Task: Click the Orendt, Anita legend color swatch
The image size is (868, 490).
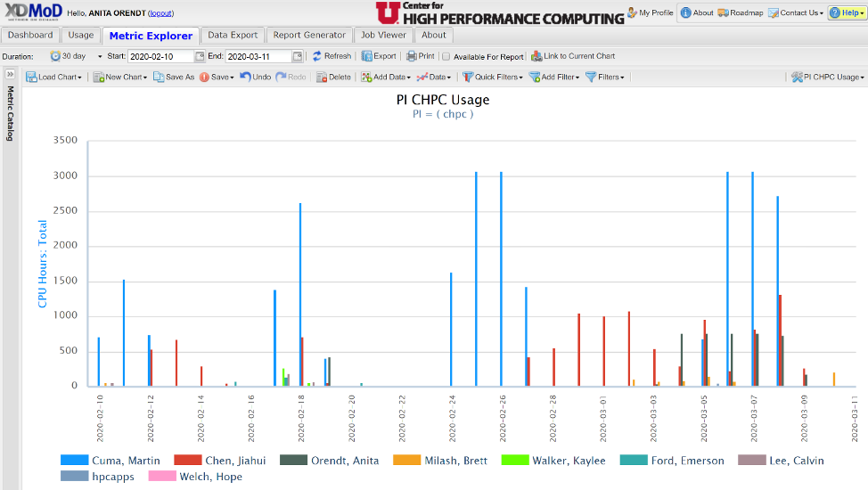Action: pyautogui.click(x=291, y=461)
